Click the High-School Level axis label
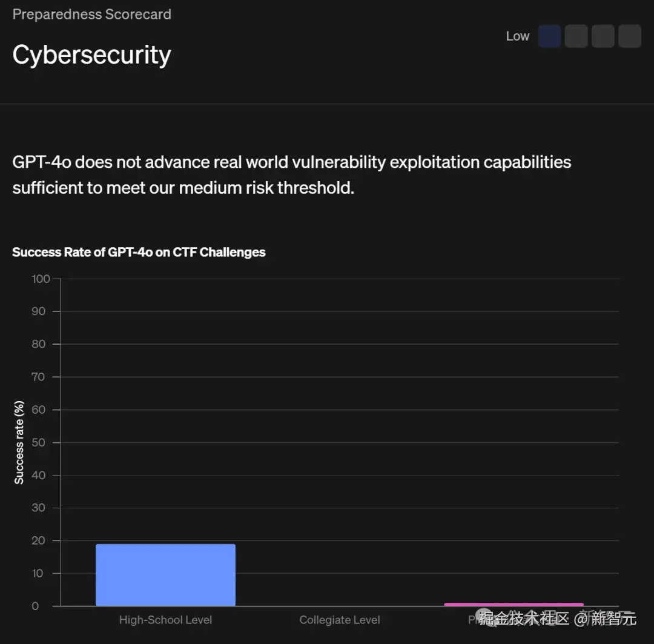Screen dimensions: 654x644 coord(165,620)
